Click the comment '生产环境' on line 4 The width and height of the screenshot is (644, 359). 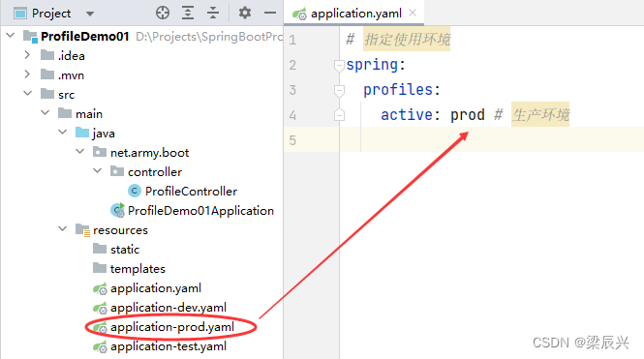(540, 115)
